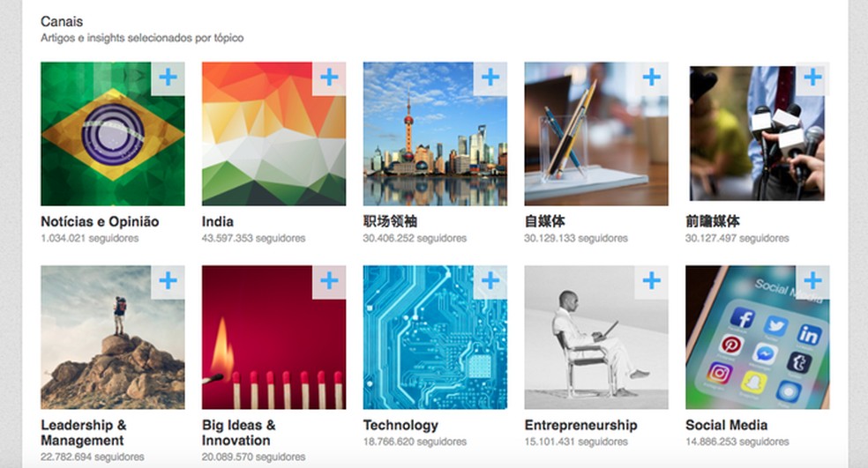Screen dimensions: 868x468
Task: Open the Shanghai skyline thumbnail
Action: [435, 134]
